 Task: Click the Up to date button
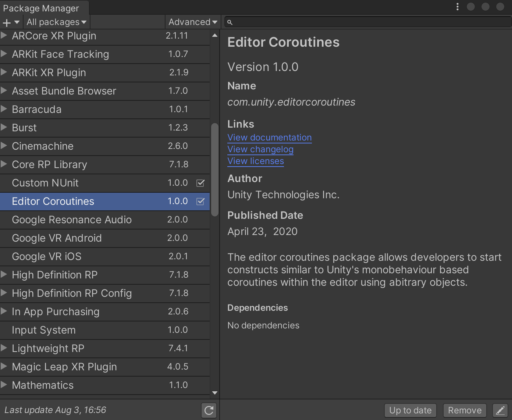click(x=410, y=410)
